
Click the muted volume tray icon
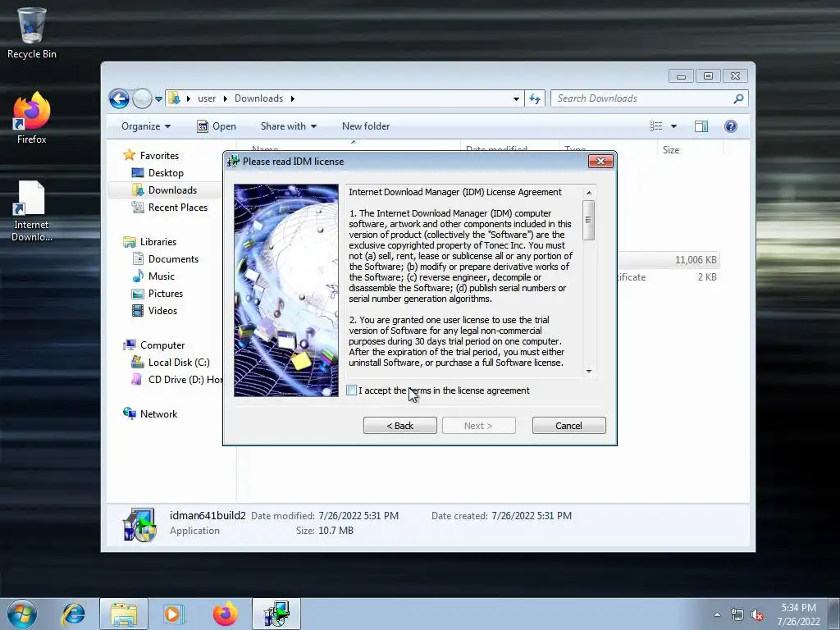[x=757, y=615]
